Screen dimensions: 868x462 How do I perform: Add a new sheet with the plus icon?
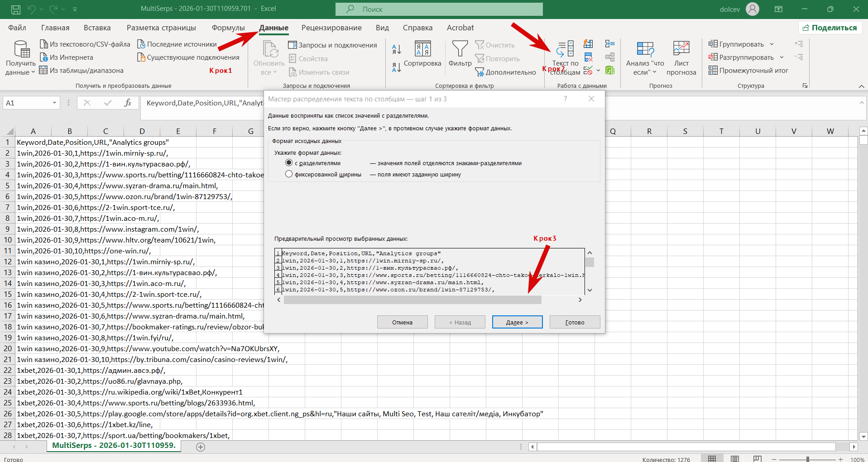click(x=201, y=447)
